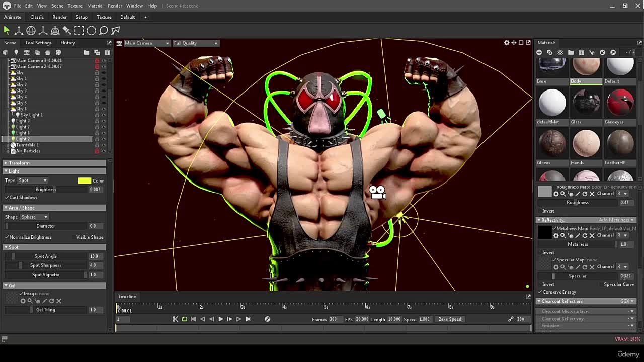Choose the circular selection tool
Viewport: 644px width, 362px height.
point(91,31)
